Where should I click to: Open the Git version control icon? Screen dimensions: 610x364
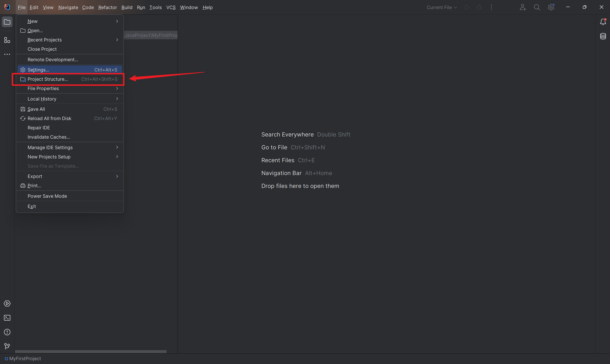point(7,346)
